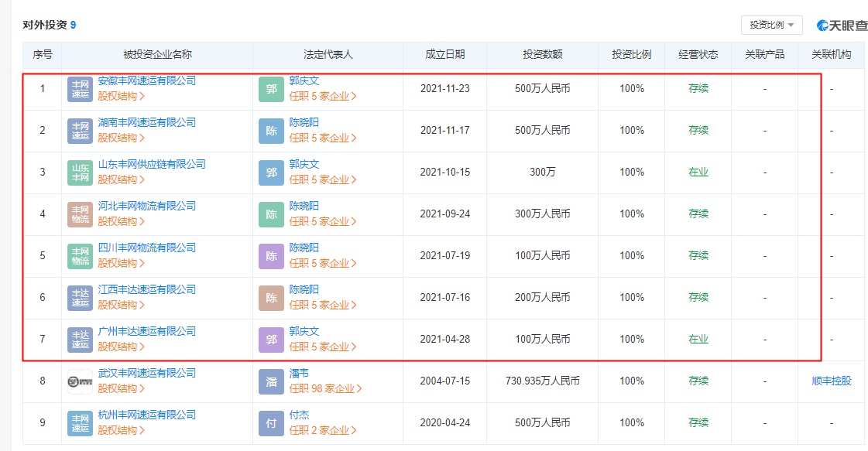Expand 股权结构 under 湖南丰网速运有限公司
868x451 pixels.
coord(121,138)
